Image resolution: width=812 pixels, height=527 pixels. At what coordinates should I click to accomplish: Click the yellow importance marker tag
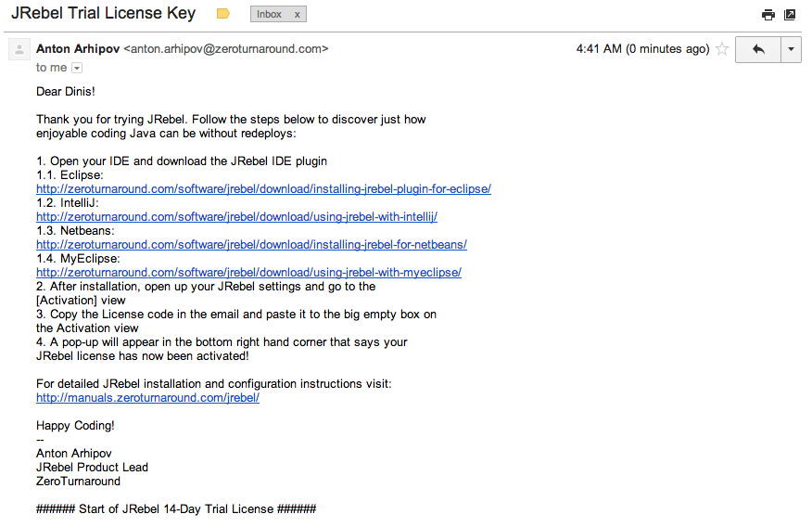coord(222,14)
